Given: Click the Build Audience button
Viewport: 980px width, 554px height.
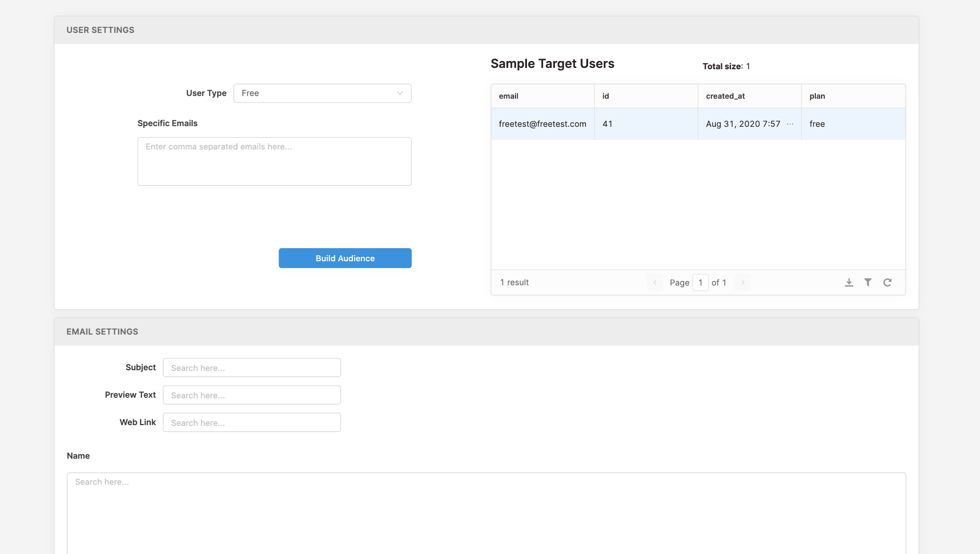Looking at the screenshot, I should pyautogui.click(x=345, y=258).
